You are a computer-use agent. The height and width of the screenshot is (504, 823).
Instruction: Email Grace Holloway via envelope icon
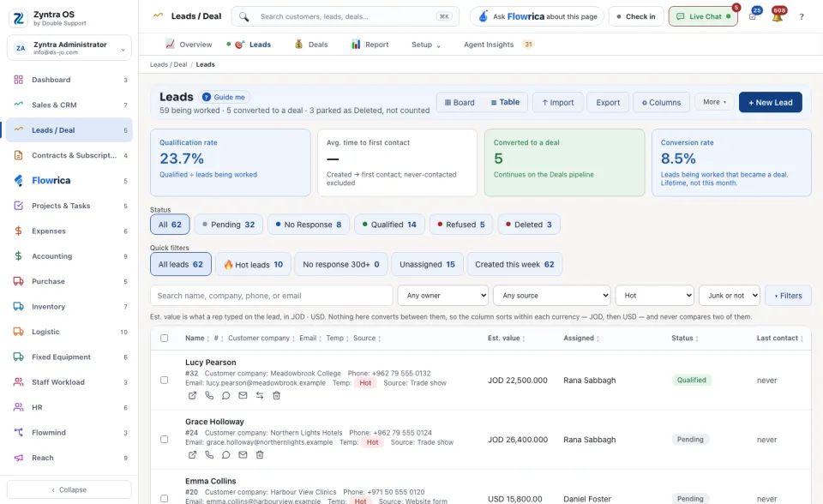coord(243,454)
